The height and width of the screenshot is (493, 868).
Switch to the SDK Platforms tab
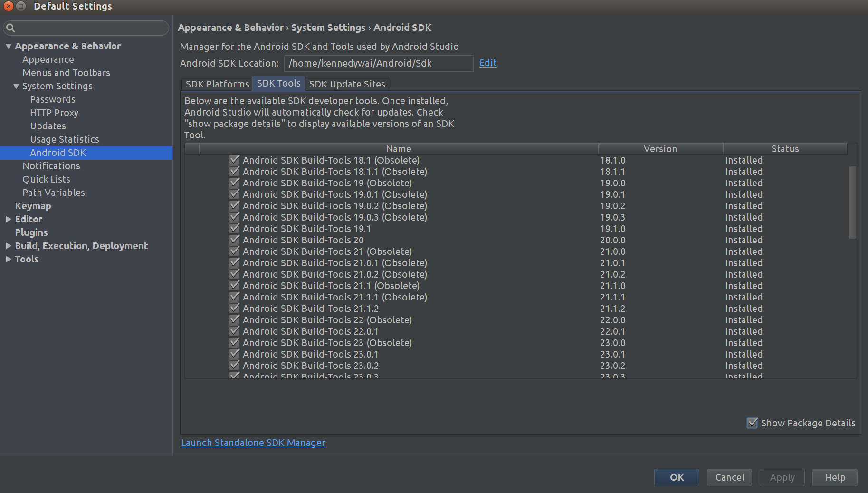point(217,84)
